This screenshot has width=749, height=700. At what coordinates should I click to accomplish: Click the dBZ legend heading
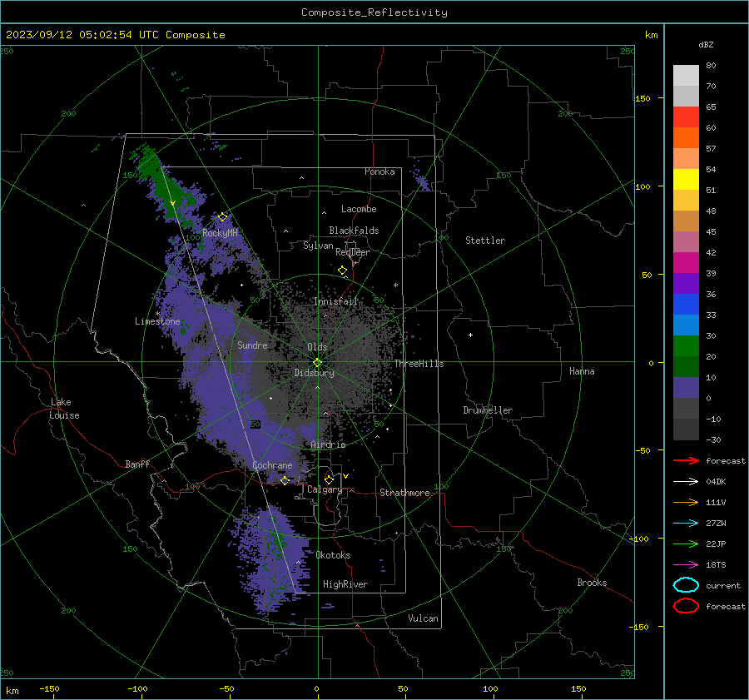point(706,44)
